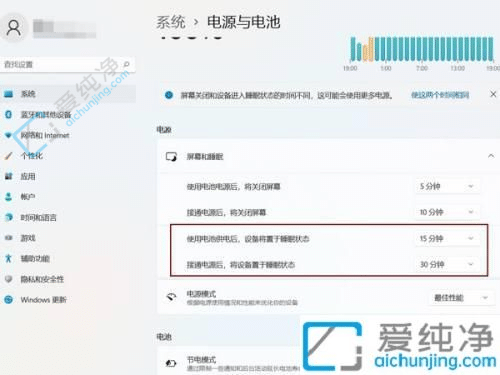Click the 辅助功能 accessibility icon
The height and width of the screenshot is (375, 500).
pyautogui.click(x=8, y=258)
